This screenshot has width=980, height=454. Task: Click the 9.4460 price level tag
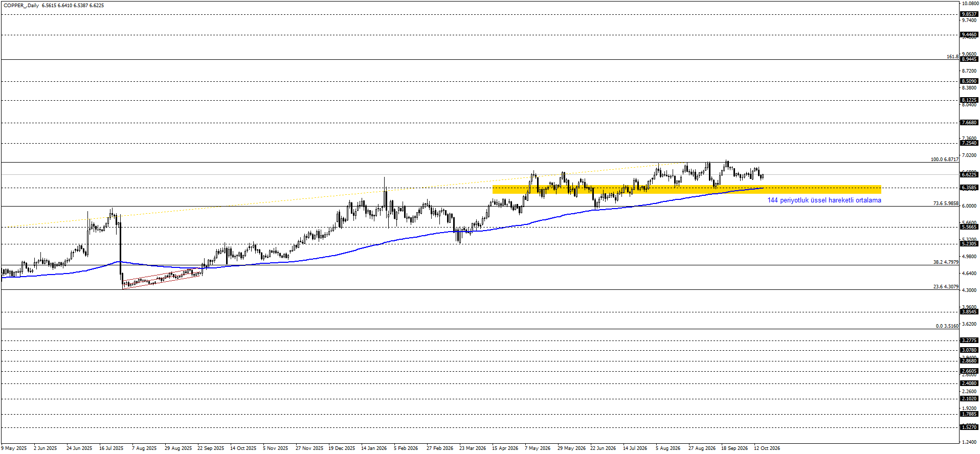(969, 35)
